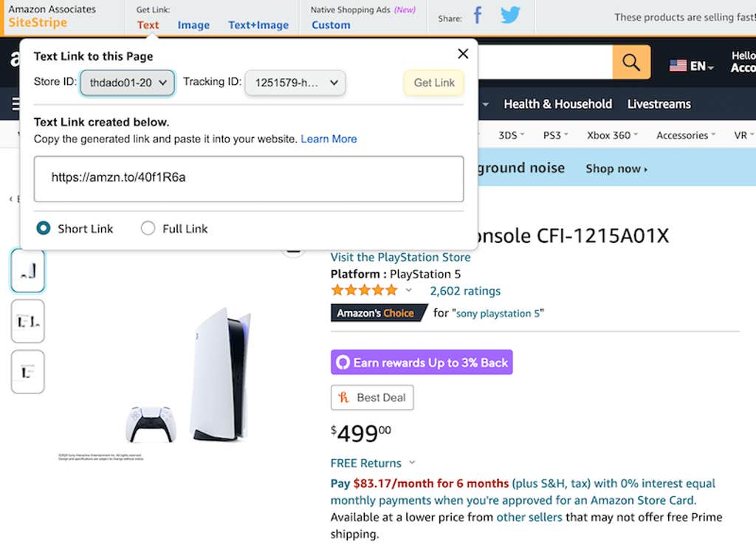Open Custom native shopping ads
The height and width of the screenshot is (547, 756).
pyautogui.click(x=331, y=25)
